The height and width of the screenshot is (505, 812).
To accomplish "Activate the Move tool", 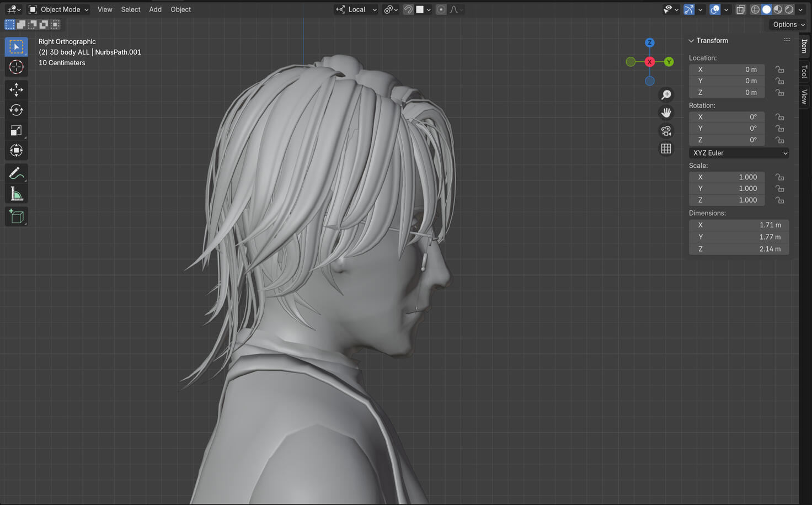I will click(16, 89).
